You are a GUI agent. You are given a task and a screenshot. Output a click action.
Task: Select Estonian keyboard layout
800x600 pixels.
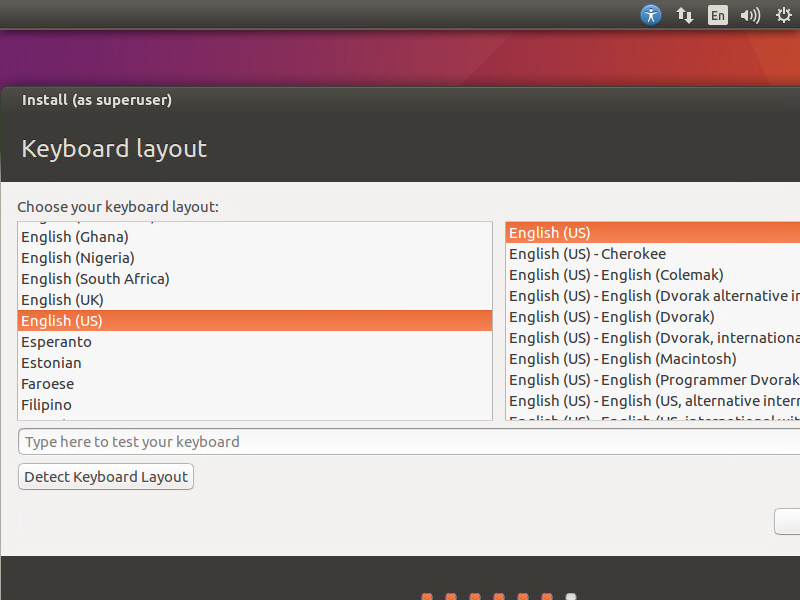(x=51, y=363)
